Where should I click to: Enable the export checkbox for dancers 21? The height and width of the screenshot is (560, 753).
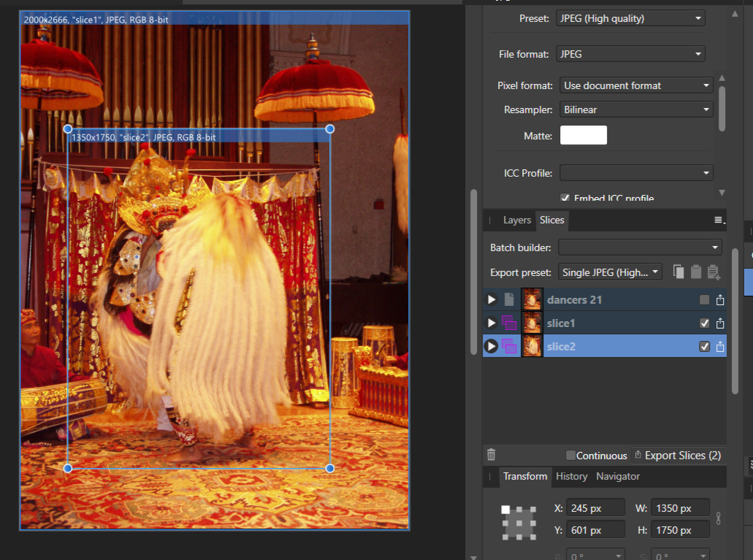pyautogui.click(x=704, y=299)
